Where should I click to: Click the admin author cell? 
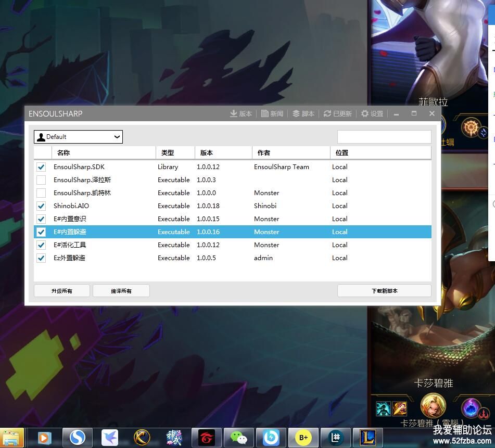pyautogui.click(x=263, y=258)
